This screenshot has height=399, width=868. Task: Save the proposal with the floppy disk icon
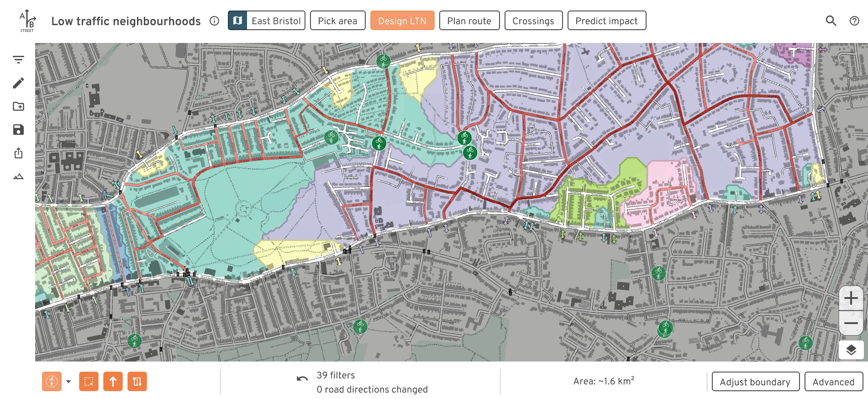pos(18,130)
